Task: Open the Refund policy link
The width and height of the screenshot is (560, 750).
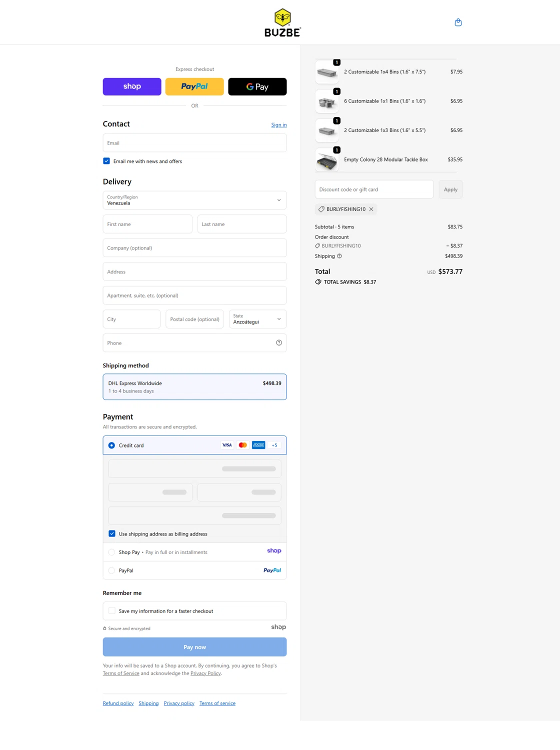Action: 118,703
